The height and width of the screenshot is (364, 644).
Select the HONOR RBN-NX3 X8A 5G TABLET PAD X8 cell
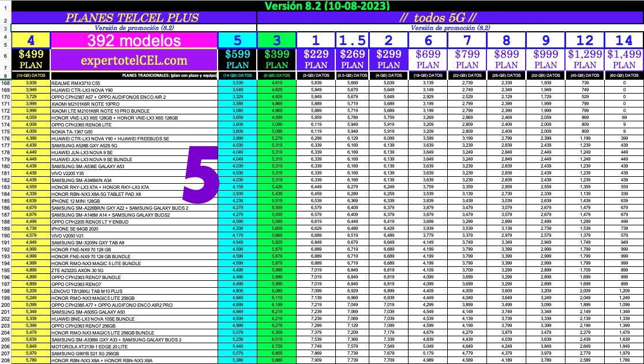tap(134, 194)
